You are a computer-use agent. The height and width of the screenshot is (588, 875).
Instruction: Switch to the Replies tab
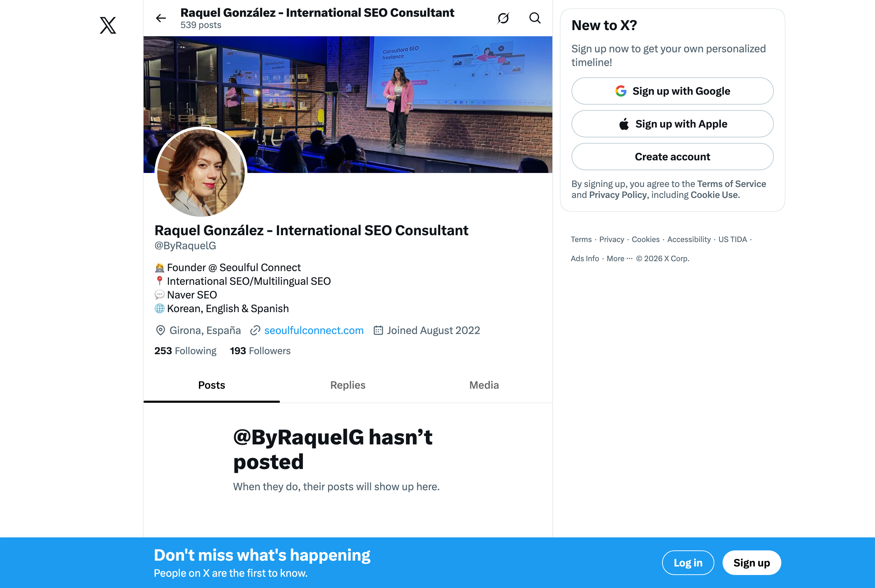(x=348, y=385)
